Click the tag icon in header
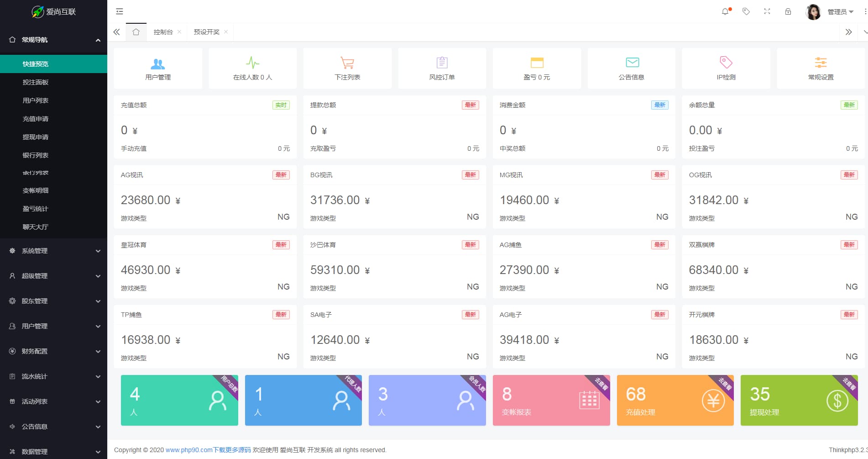 (746, 11)
